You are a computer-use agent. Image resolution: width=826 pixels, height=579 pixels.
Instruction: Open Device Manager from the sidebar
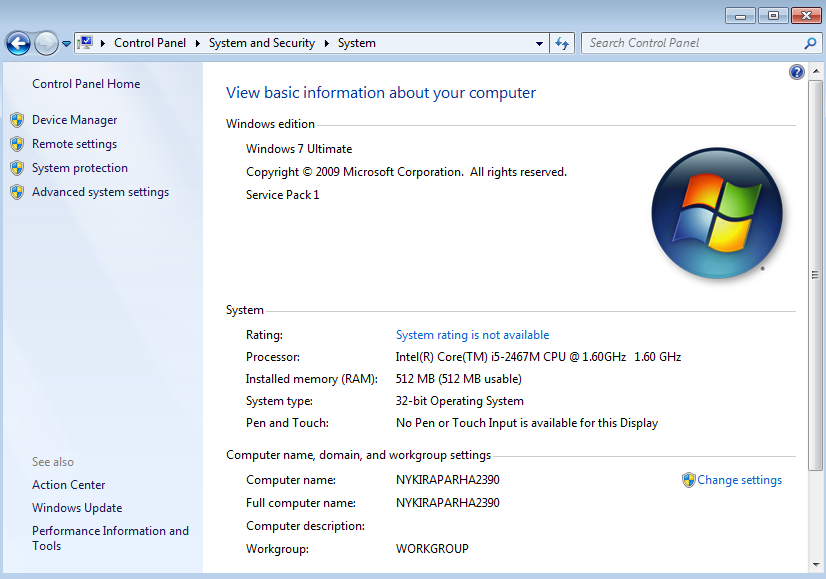[x=74, y=120]
